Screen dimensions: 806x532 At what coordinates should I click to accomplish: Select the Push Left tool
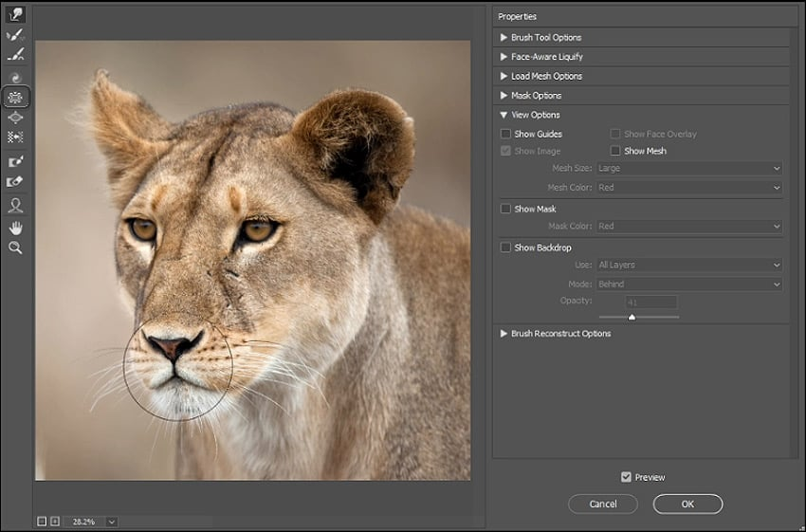coord(15,138)
